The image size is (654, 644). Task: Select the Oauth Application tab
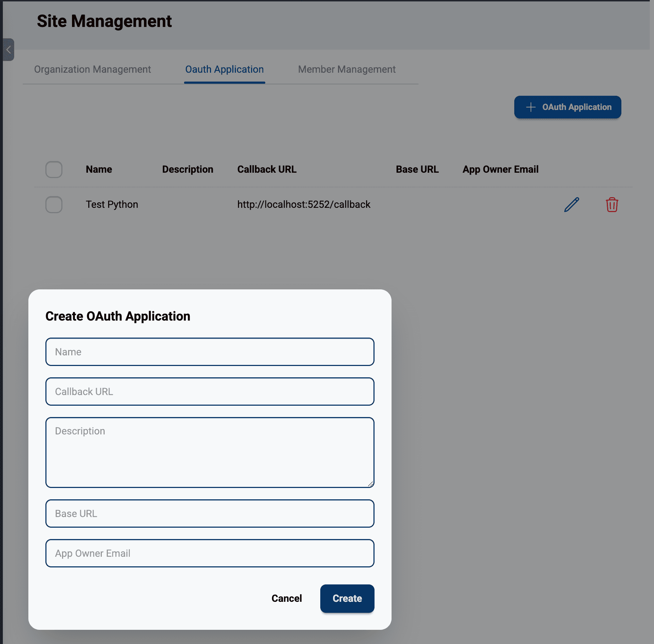coord(224,69)
